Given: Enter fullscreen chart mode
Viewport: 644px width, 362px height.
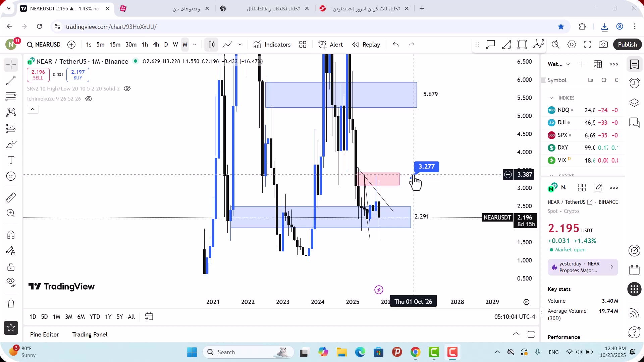Looking at the screenshot, I should tap(588, 45).
